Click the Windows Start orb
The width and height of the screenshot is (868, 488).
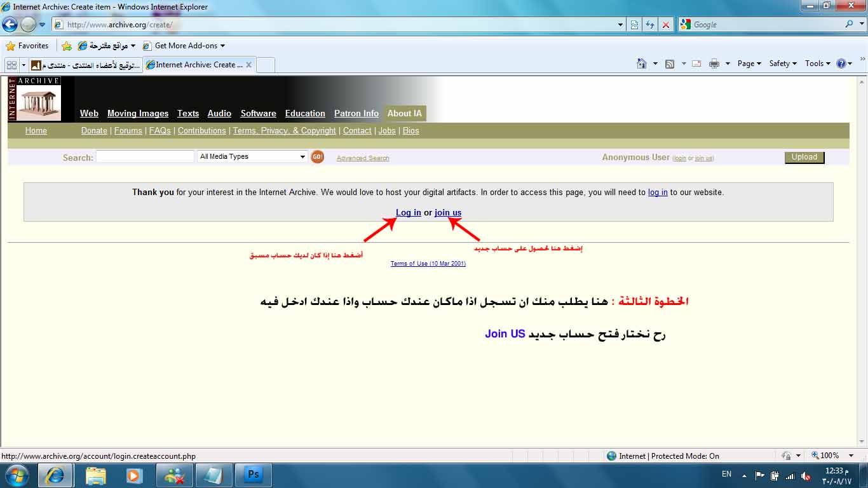point(16,475)
